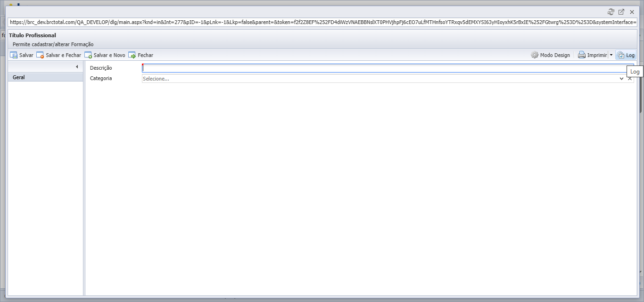Click the dialog URL address field
The image size is (644, 302).
[322, 22]
